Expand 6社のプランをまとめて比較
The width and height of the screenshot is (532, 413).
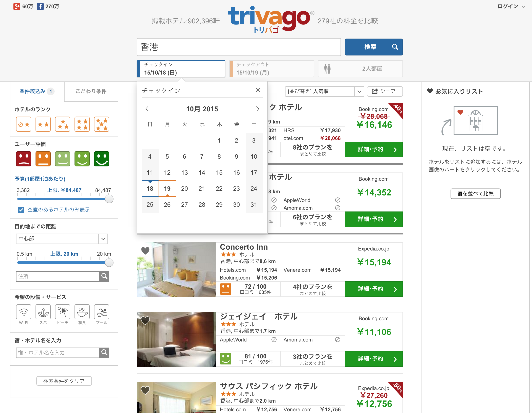click(x=313, y=220)
